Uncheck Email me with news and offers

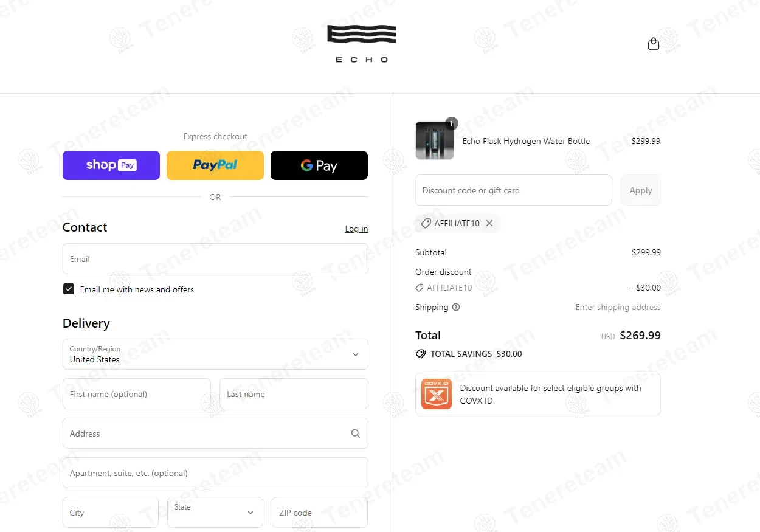[x=69, y=289]
